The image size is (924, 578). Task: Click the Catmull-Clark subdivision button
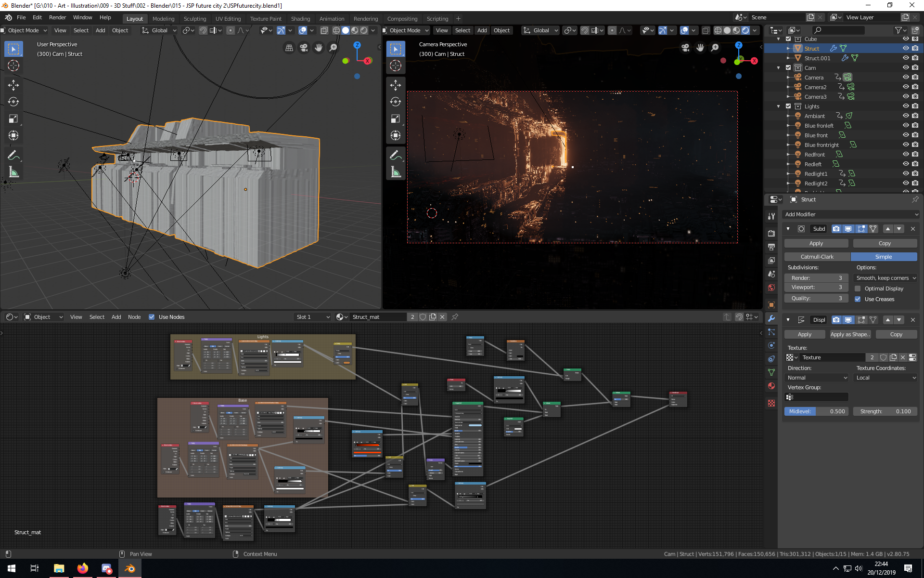tap(817, 257)
